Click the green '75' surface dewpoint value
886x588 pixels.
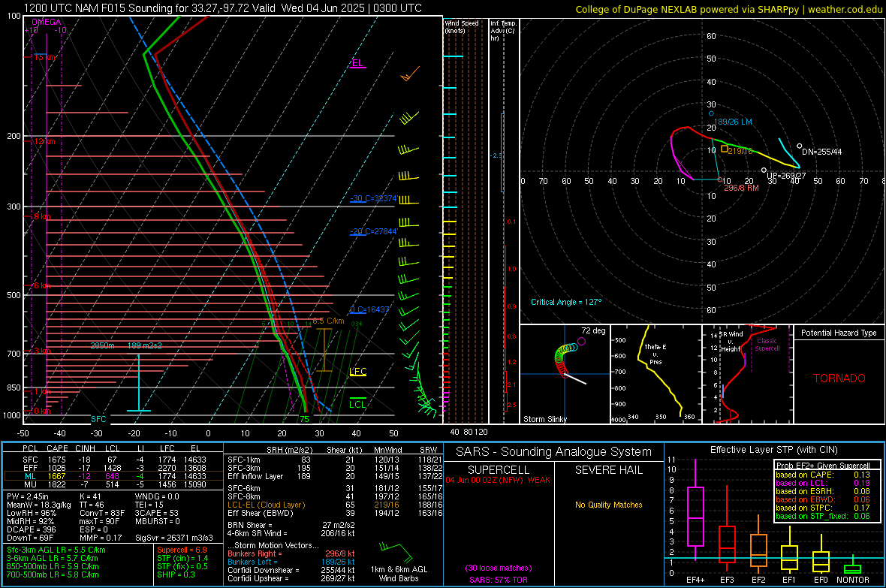pyautogui.click(x=304, y=419)
